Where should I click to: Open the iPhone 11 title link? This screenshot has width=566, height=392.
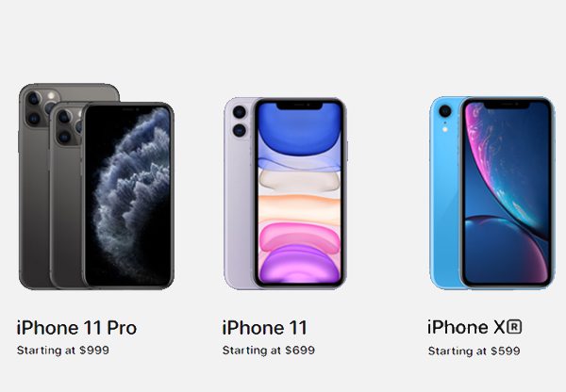click(264, 327)
